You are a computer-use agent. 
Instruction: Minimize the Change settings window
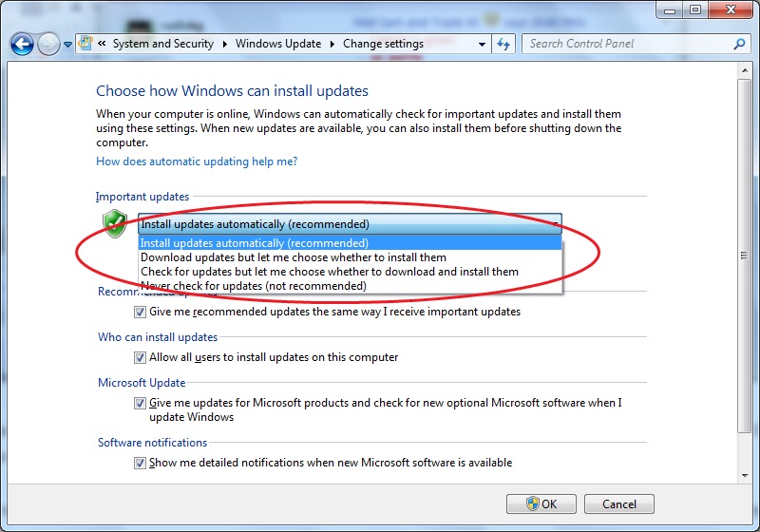pos(670,9)
